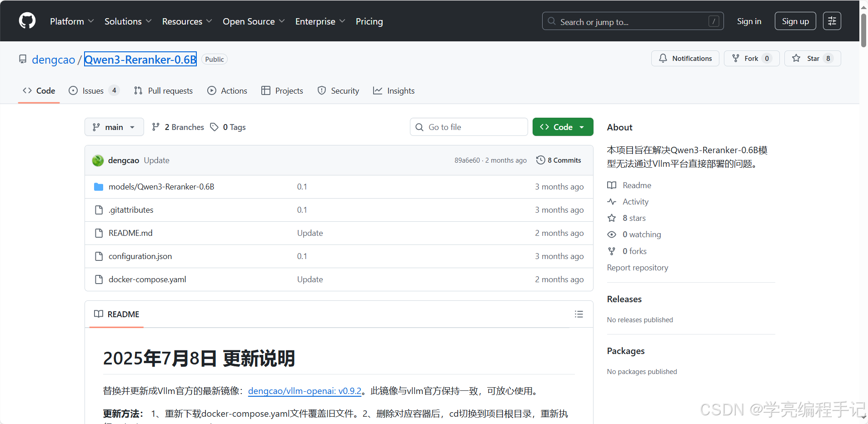868x424 pixels.
Task: Open the main branch selector
Action: coord(114,127)
